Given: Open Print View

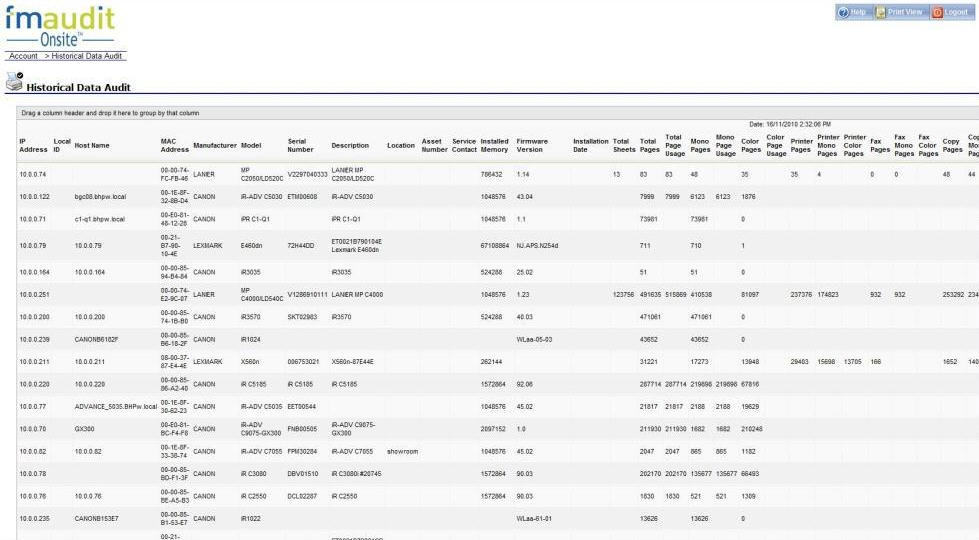Looking at the screenshot, I should [898, 12].
